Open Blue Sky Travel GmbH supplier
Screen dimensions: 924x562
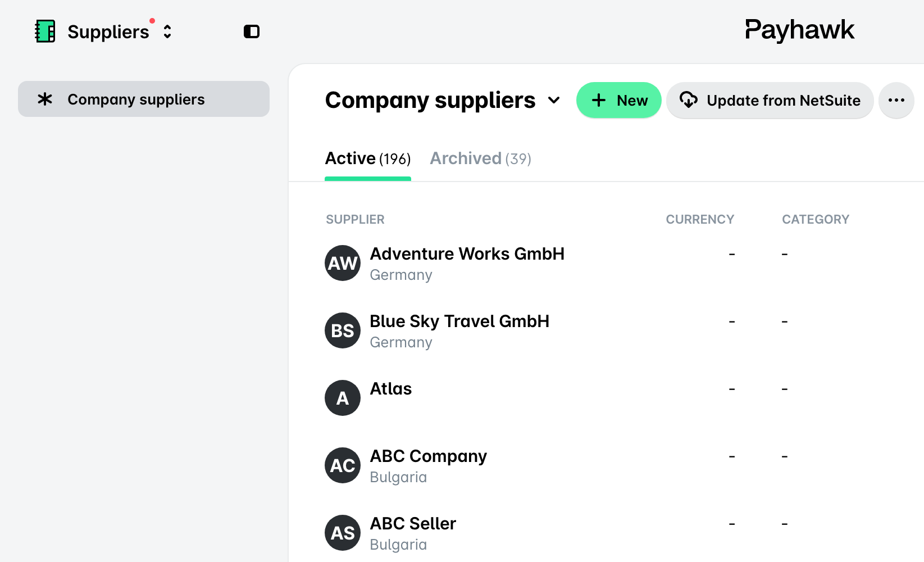click(459, 321)
